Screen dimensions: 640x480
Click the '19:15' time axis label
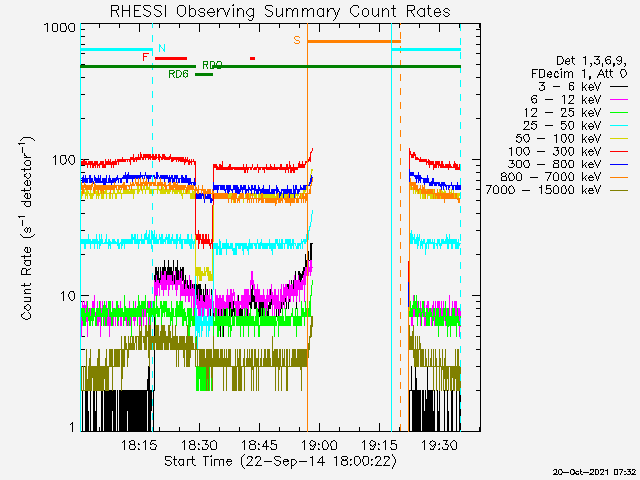tap(379, 445)
